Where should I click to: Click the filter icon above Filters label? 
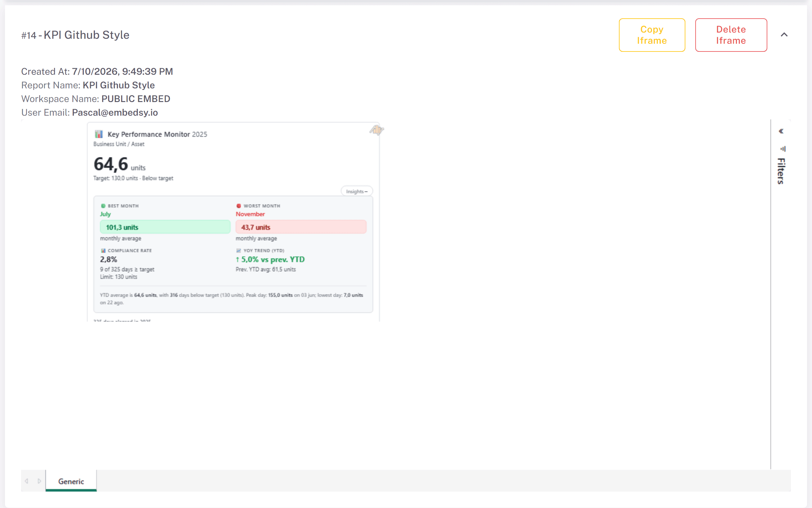[783, 149]
